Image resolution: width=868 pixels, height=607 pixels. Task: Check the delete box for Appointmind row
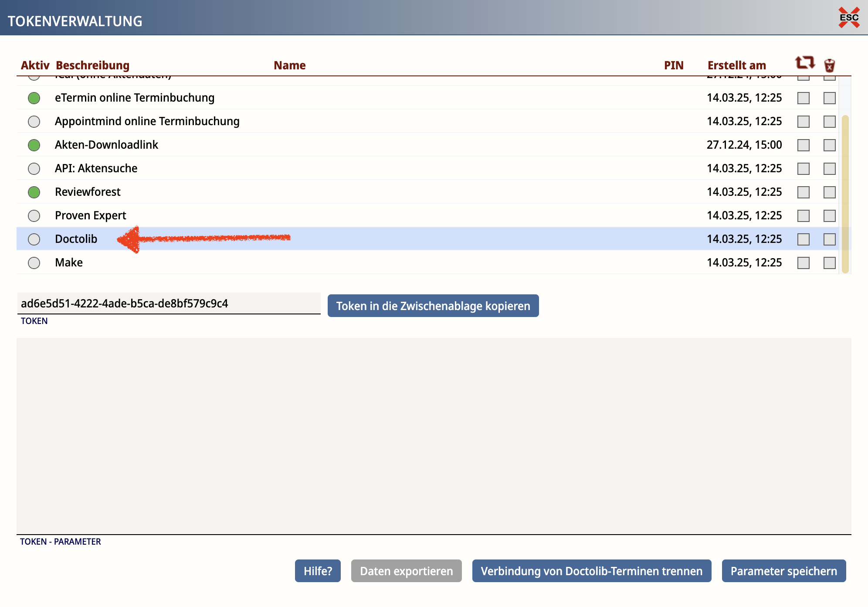pyautogui.click(x=830, y=122)
